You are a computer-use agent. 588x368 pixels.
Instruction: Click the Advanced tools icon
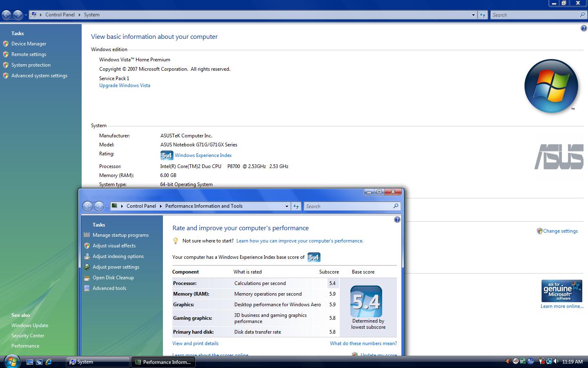coord(87,288)
